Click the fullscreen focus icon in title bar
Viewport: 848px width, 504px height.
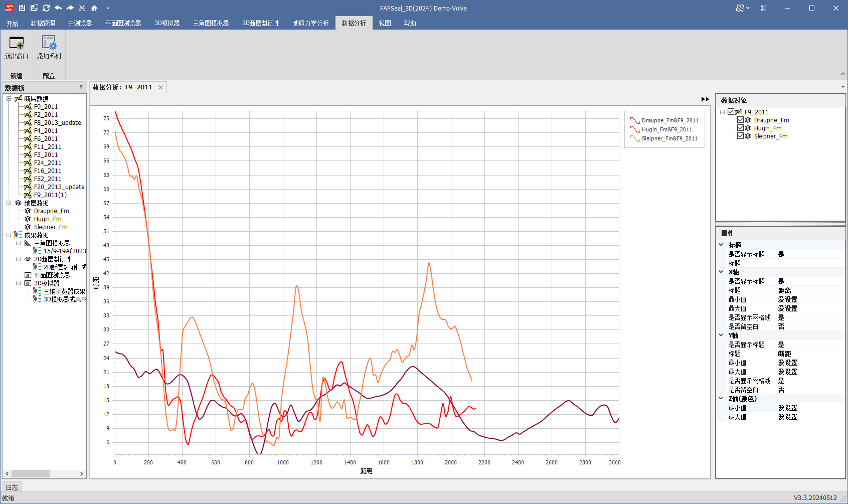click(764, 8)
